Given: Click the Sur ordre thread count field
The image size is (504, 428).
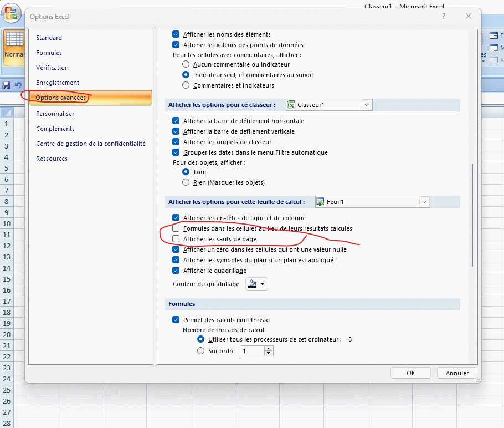Looking at the screenshot, I should click(252, 351).
